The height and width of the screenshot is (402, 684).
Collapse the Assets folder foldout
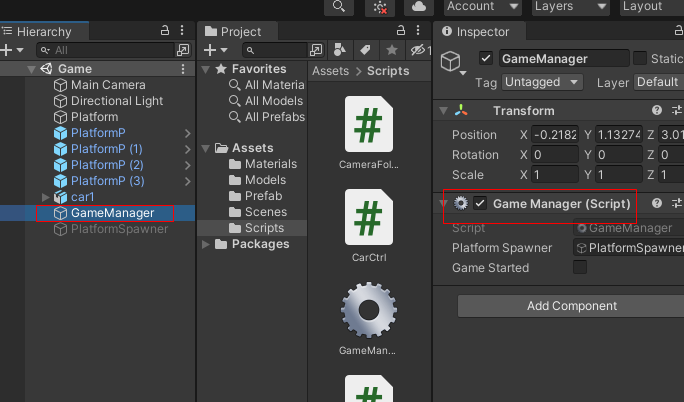click(205, 148)
